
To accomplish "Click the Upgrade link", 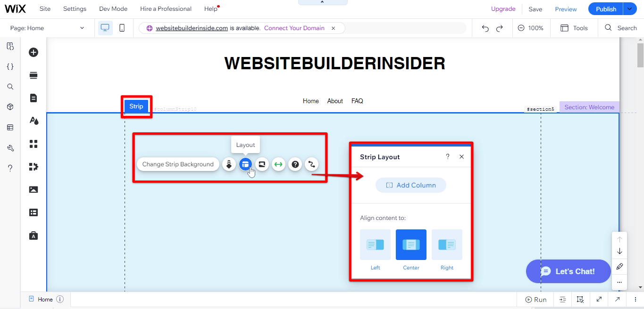I will tap(503, 9).
